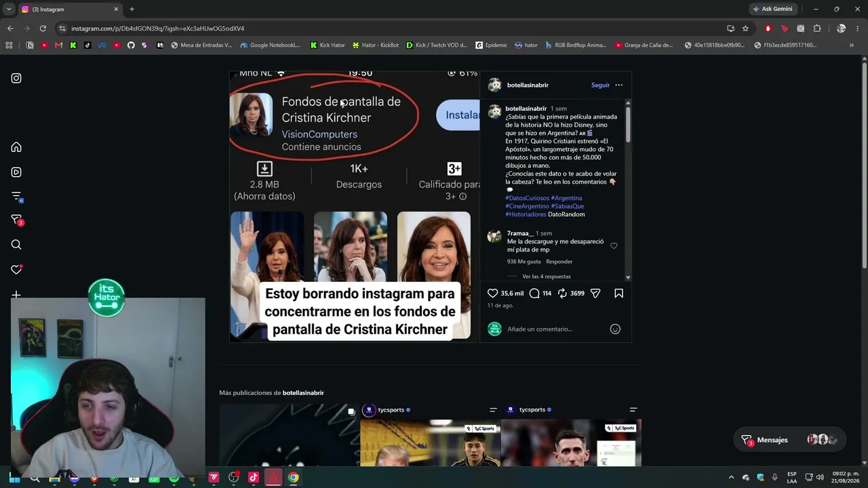
Task: Open the Chrome extensions puzzle icon
Action: click(817, 28)
